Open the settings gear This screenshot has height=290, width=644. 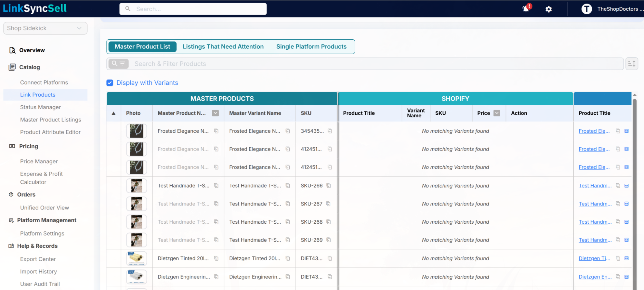pyautogui.click(x=549, y=9)
